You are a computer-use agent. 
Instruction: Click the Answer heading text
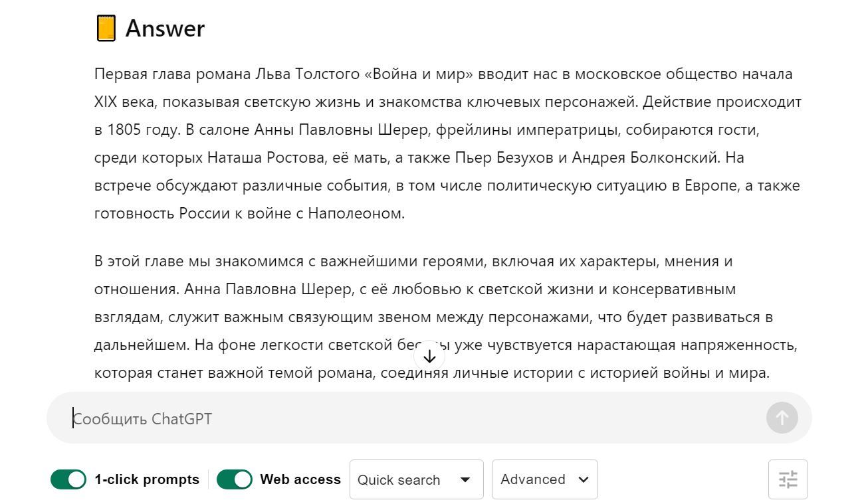[165, 29]
